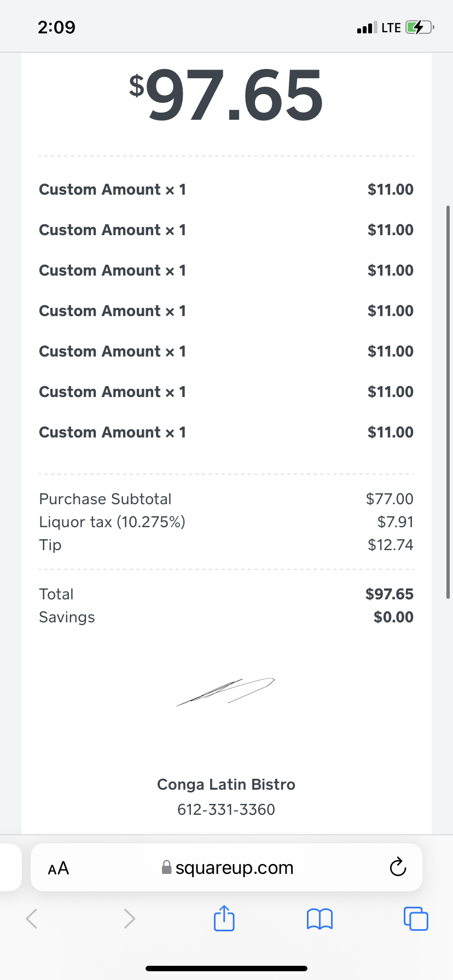Tap the squareup.com address field

click(x=234, y=867)
